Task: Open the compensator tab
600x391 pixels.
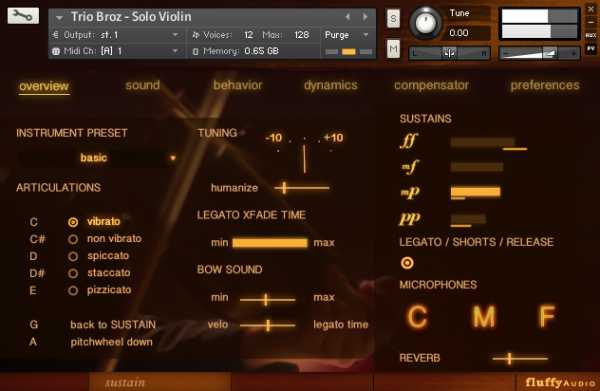Action: click(431, 85)
